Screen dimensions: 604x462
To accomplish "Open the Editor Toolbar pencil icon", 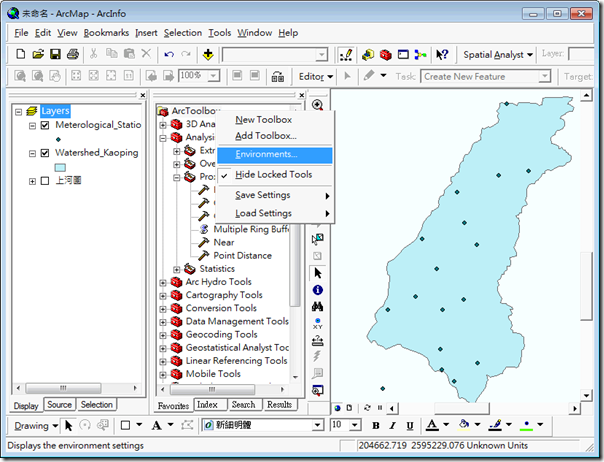I will pyautogui.click(x=346, y=55).
